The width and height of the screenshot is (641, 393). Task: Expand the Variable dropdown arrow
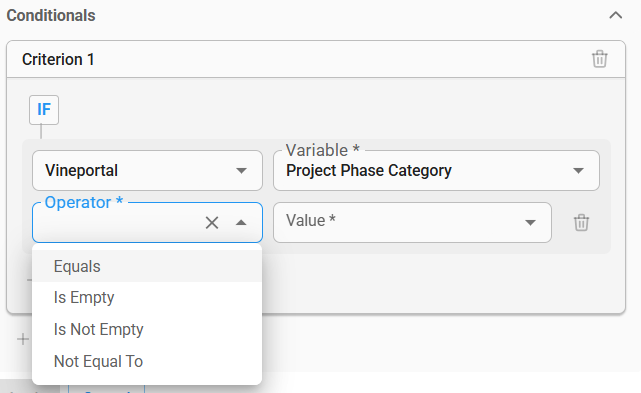point(578,171)
